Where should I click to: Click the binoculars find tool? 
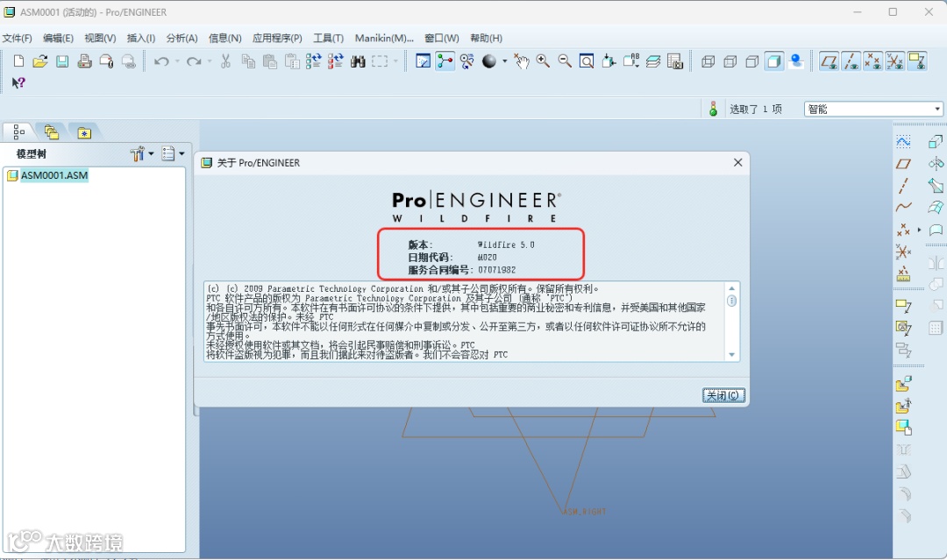point(358,61)
